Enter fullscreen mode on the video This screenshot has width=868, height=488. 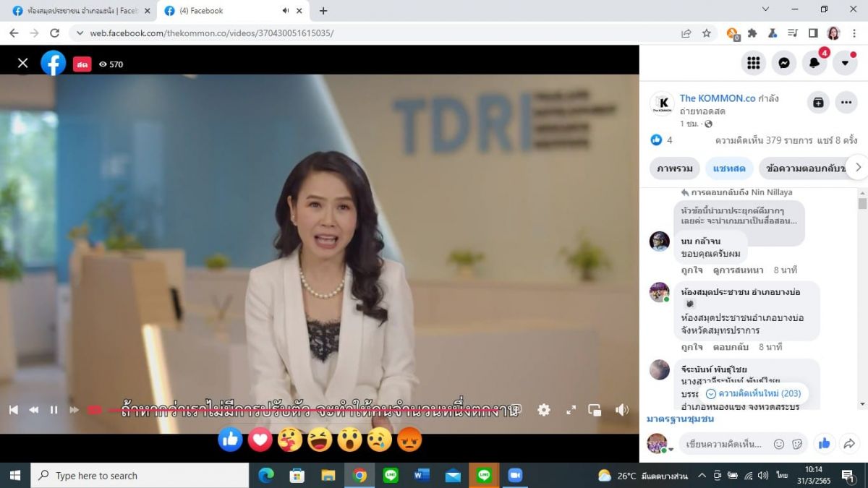point(571,410)
